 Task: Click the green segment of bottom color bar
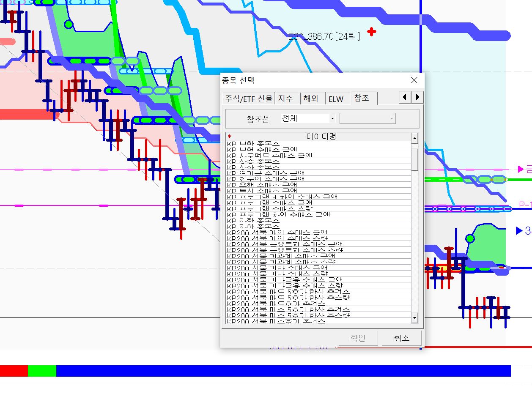coord(42,371)
